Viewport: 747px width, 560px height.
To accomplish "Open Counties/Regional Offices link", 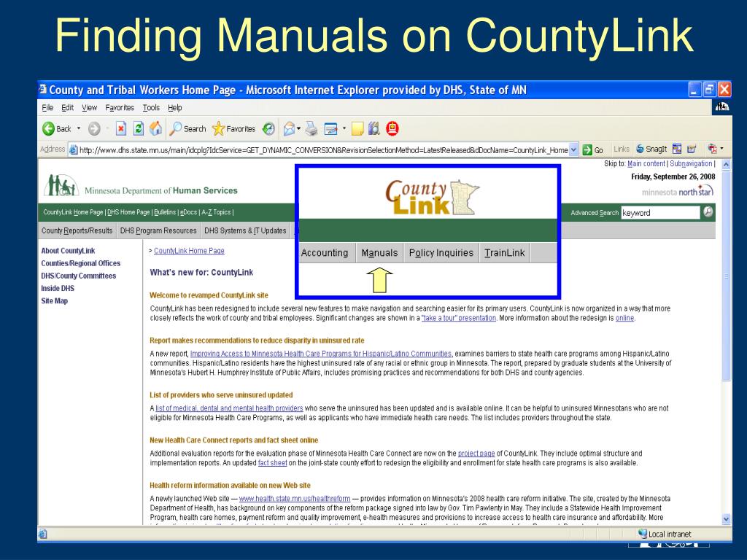I will pyautogui.click(x=80, y=263).
